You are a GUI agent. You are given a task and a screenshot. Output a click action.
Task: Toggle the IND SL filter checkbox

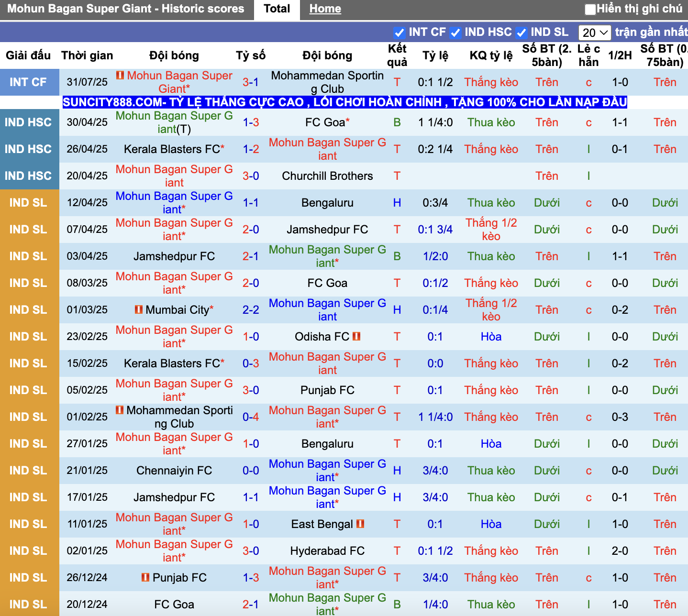pyautogui.click(x=522, y=33)
